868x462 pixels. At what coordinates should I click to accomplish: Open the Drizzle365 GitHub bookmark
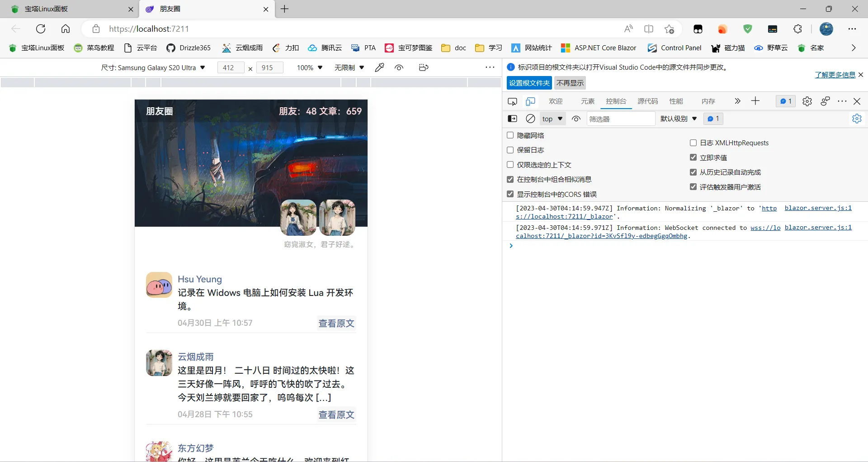[x=189, y=48]
